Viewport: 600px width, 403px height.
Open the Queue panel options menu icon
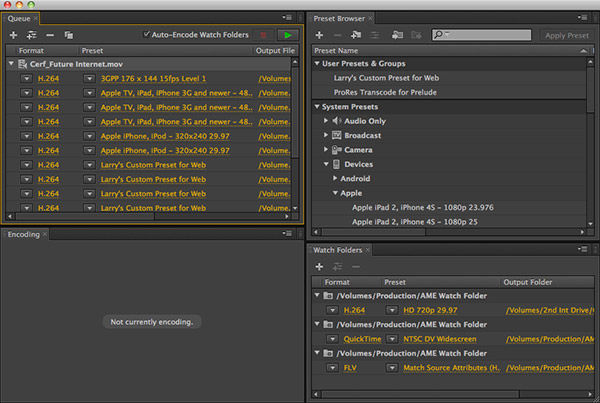coord(287,18)
